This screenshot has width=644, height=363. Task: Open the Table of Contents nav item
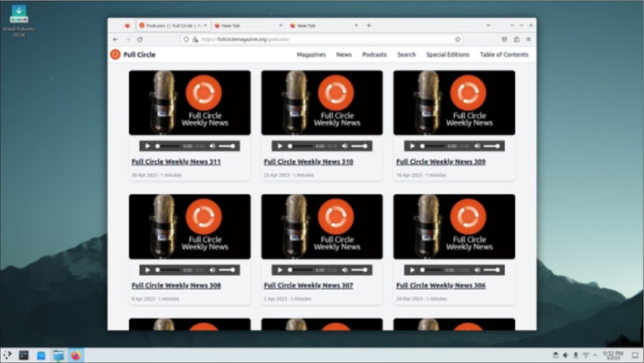[504, 55]
